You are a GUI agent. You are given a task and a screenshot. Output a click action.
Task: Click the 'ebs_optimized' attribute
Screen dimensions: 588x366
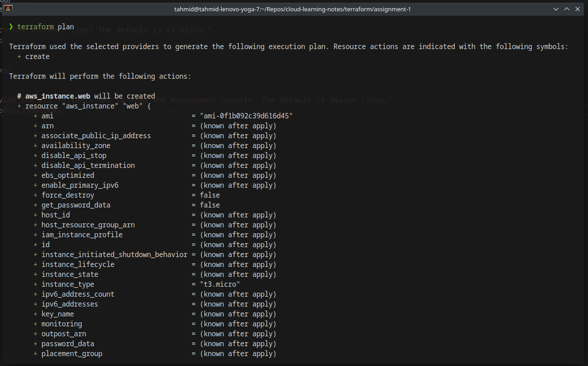coord(68,176)
